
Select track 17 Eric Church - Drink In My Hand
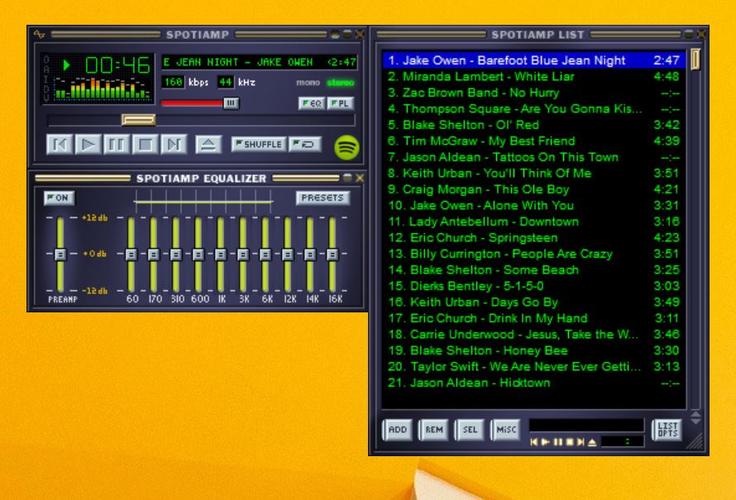534,318
